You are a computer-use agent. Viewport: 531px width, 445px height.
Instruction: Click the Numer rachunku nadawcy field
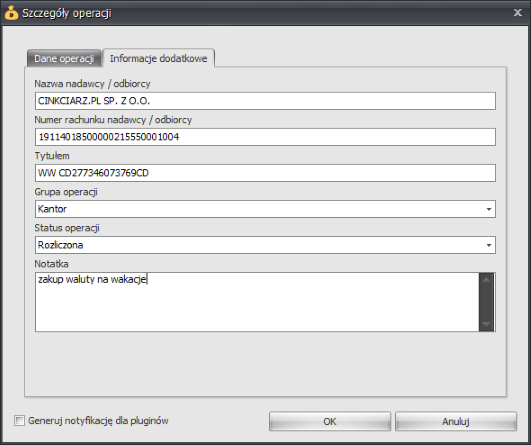(x=265, y=137)
